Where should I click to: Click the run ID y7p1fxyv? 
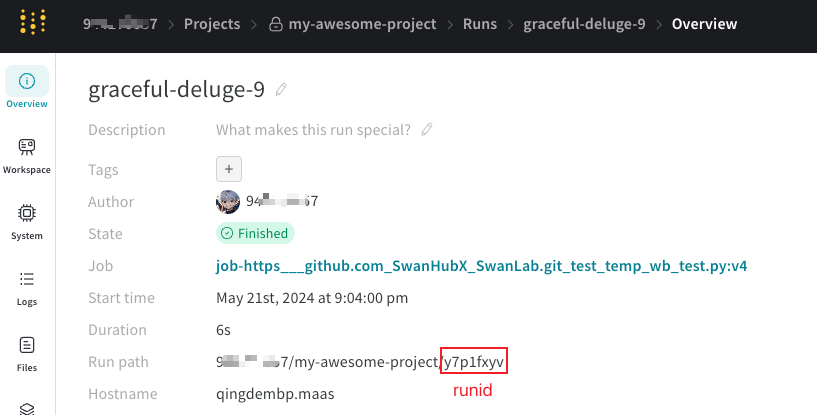pyautogui.click(x=474, y=361)
